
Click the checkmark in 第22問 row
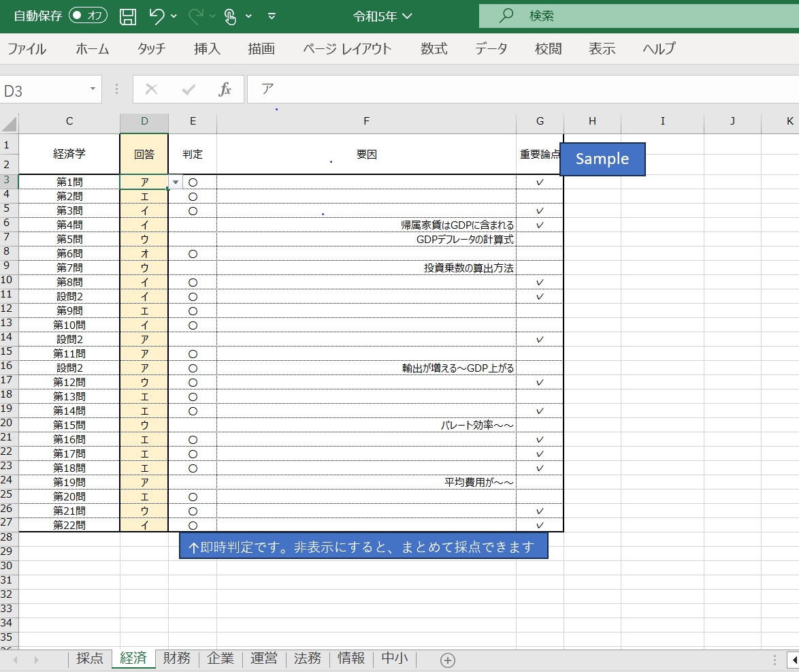pyautogui.click(x=540, y=525)
